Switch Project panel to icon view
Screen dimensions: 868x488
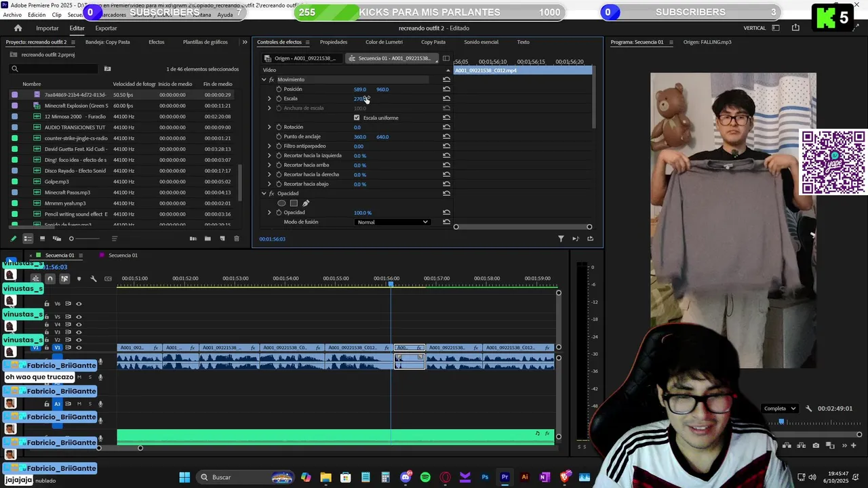click(42, 239)
